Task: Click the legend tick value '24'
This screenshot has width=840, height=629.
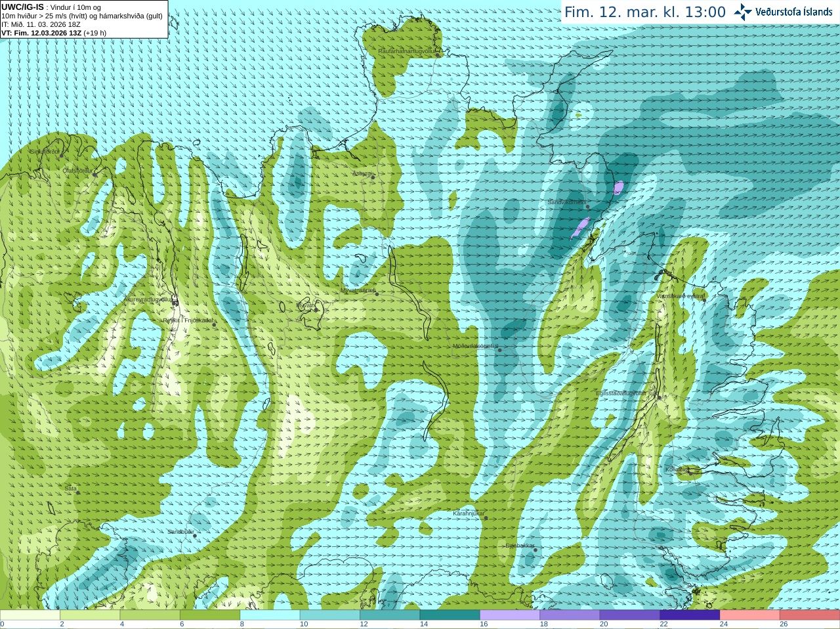Action: click(x=724, y=624)
